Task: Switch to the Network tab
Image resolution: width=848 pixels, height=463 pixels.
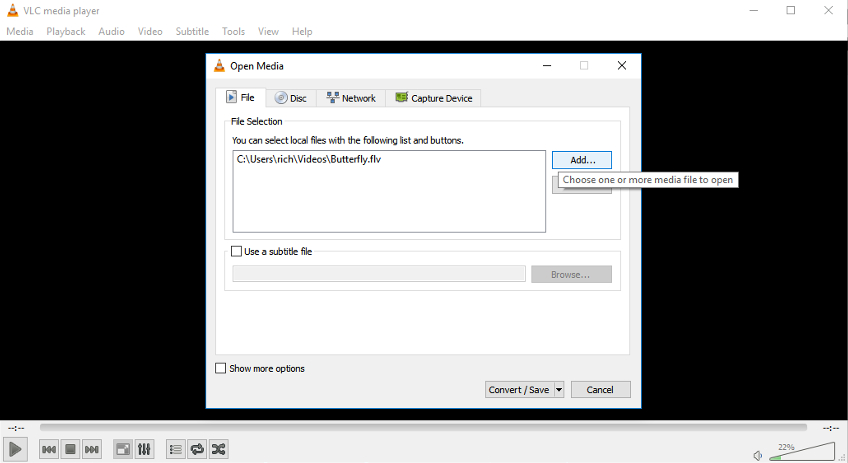Action: pos(351,98)
